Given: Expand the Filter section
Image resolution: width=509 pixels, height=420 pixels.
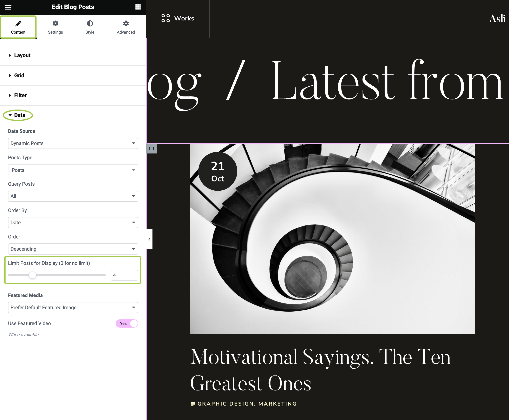Looking at the screenshot, I should coord(20,95).
